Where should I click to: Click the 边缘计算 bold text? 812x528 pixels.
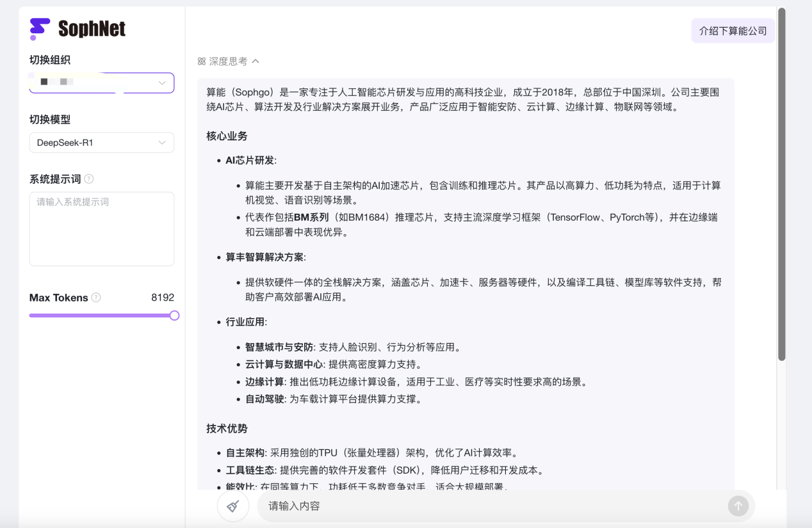point(264,382)
